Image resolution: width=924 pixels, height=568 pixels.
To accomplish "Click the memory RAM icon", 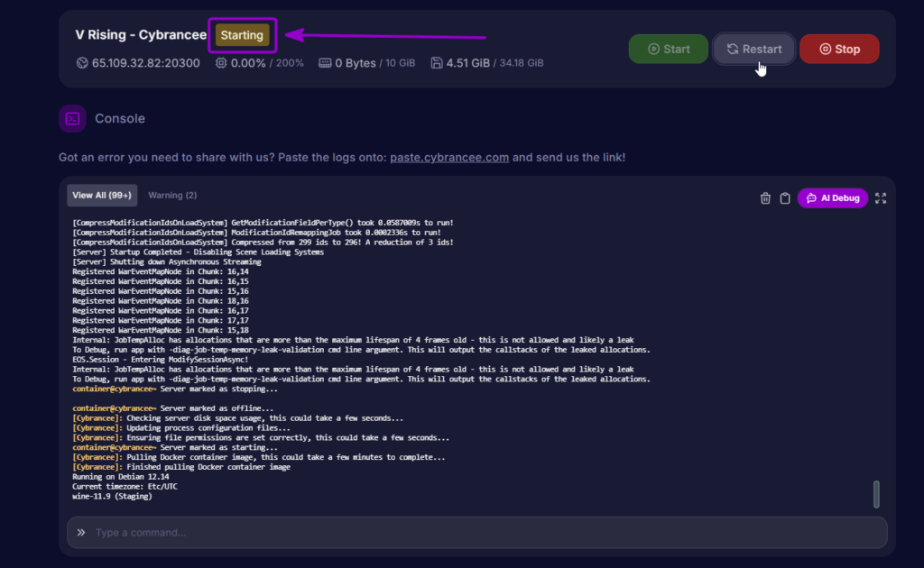I will pos(325,63).
